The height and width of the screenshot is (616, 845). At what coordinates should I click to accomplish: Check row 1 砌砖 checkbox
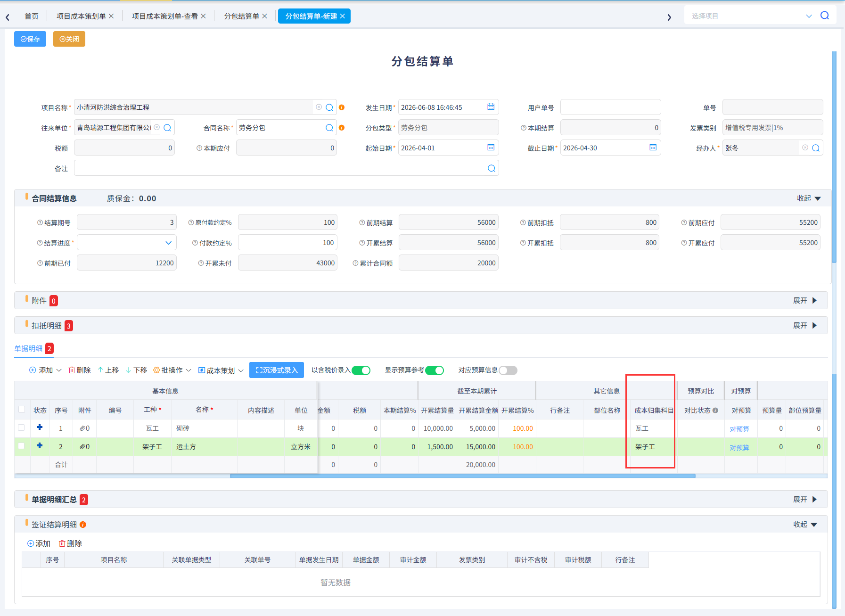(x=21, y=427)
